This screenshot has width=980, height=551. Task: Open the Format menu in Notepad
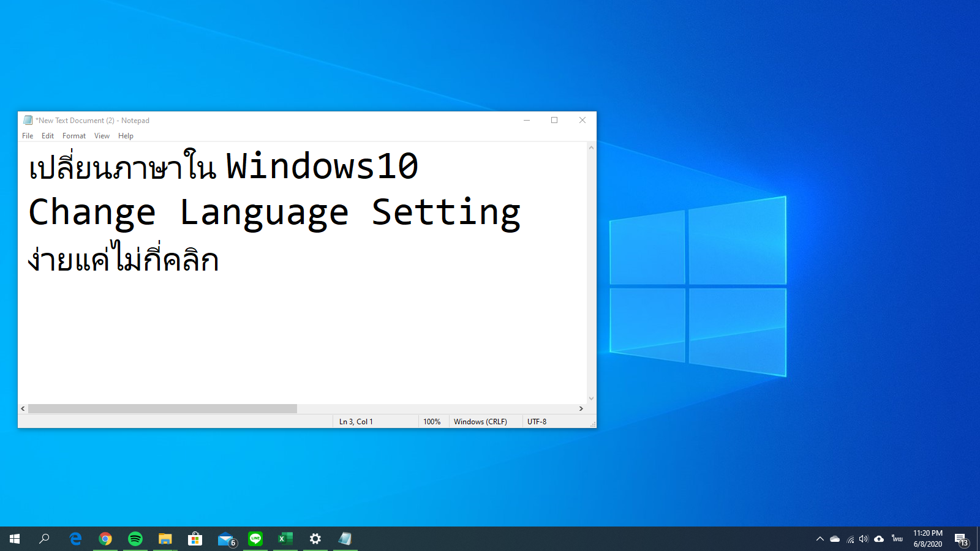point(73,135)
